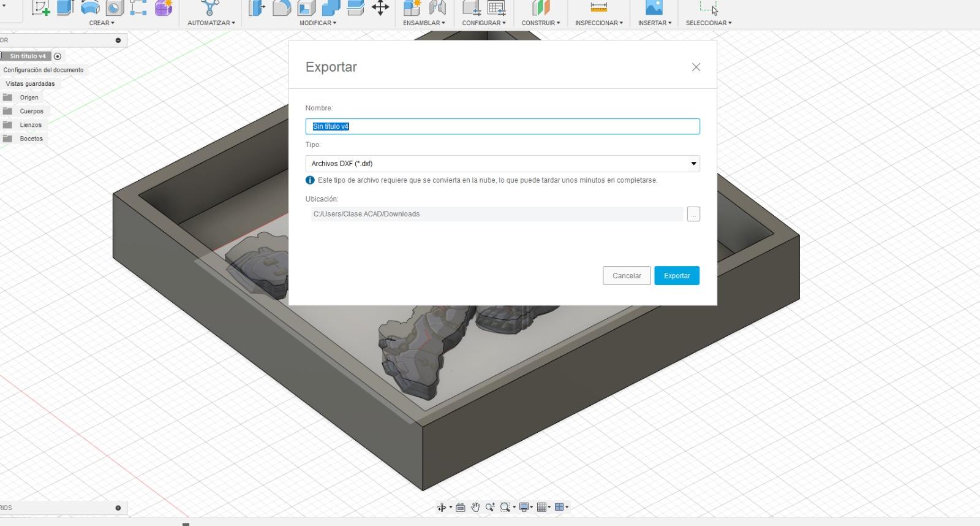Click the configure parameters icon
980x526 pixels.
click(472, 7)
